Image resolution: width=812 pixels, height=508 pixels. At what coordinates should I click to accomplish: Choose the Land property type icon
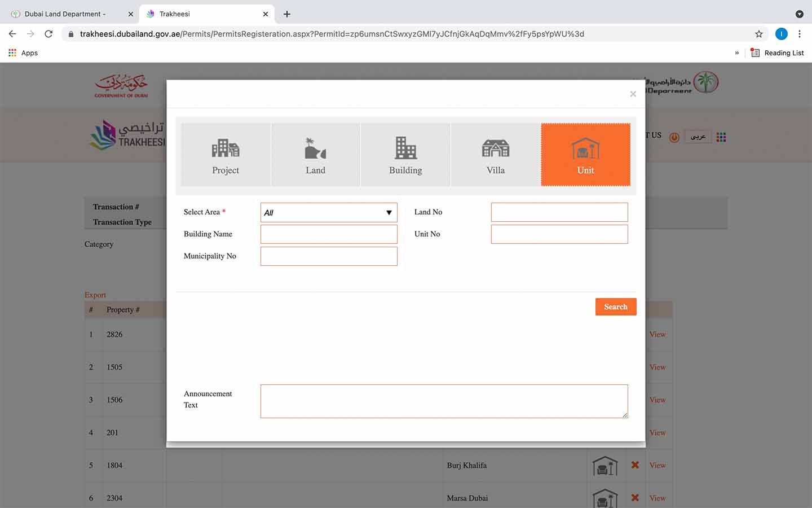tap(315, 155)
